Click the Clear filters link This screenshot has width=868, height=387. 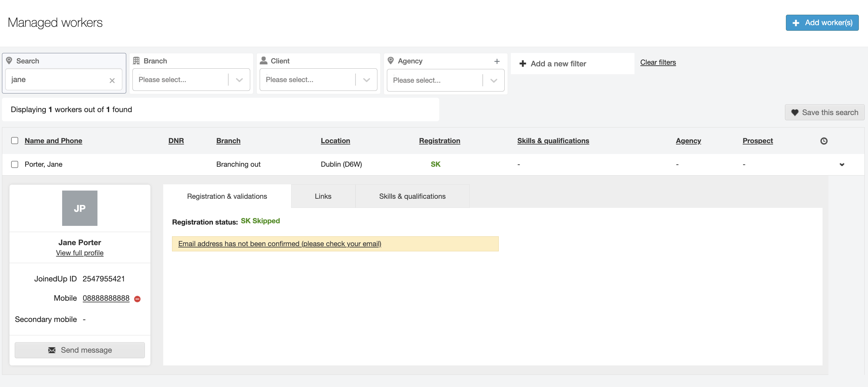click(658, 62)
